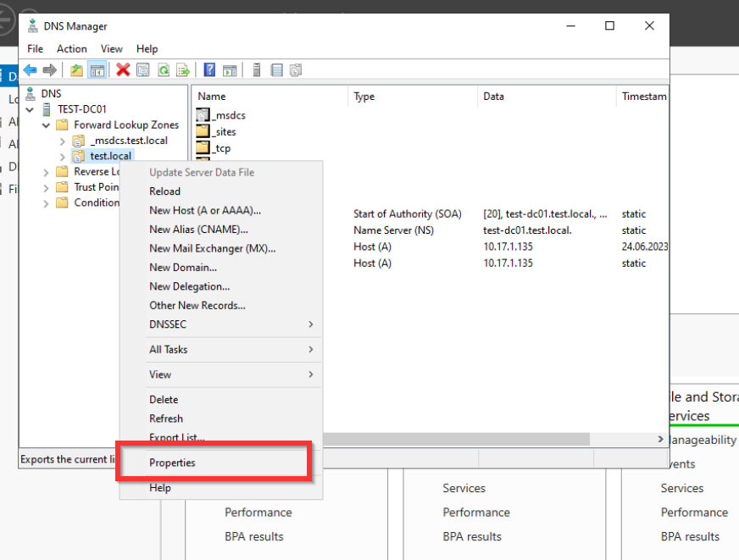The image size is (739, 560).
Task: Open the Properties toolbar icon
Action: (x=143, y=70)
